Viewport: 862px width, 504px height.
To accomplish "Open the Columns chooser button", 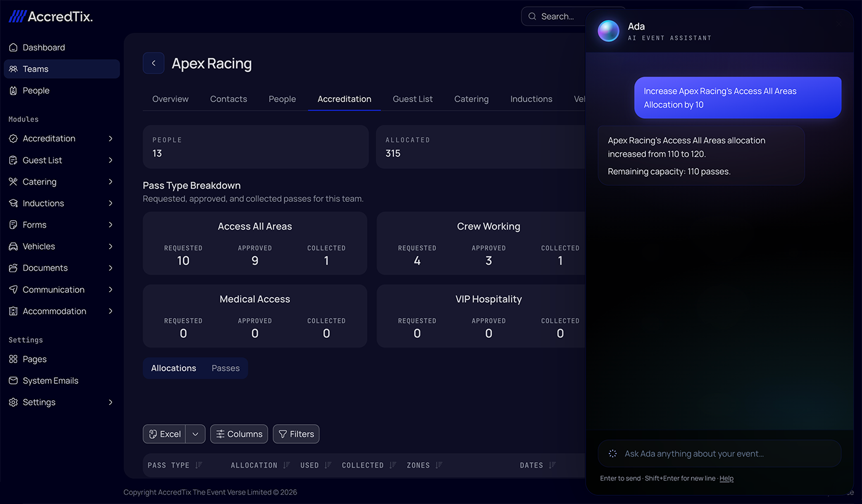I will [239, 434].
